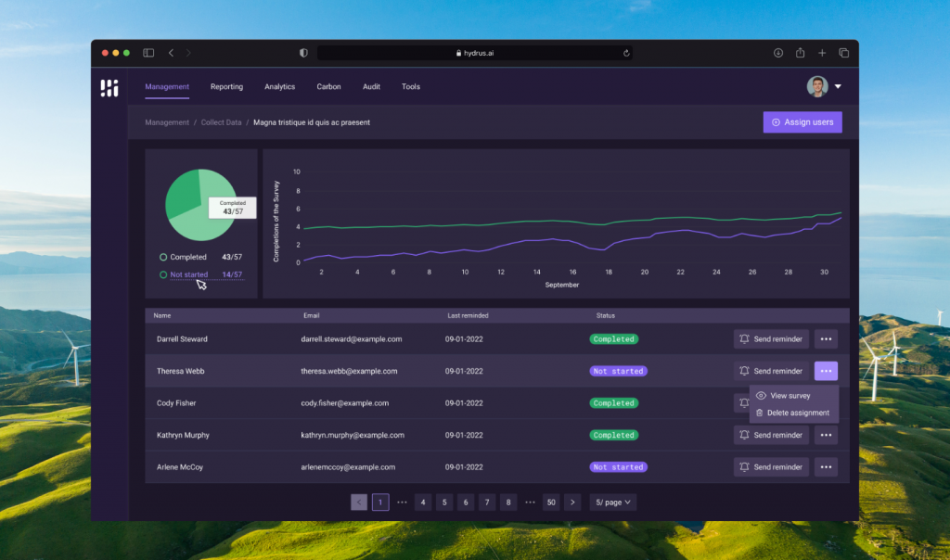Reload the page with the refresh icon
This screenshot has height=560, width=950.
pyautogui.click(x=626, y=53)
